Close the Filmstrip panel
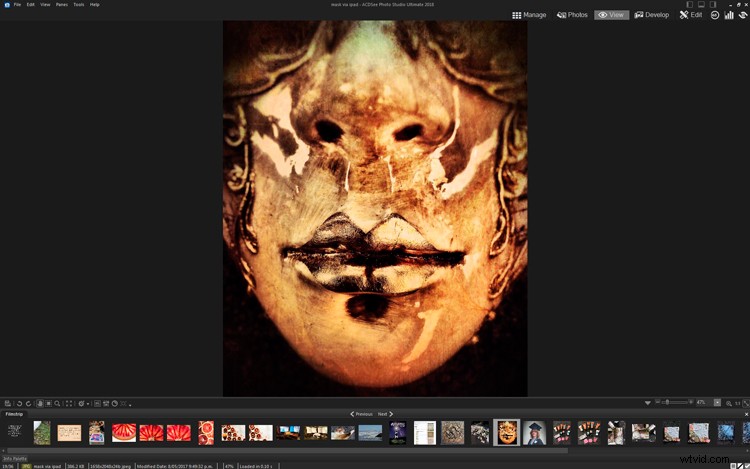750x469 pixels. [x=745, y=413]
